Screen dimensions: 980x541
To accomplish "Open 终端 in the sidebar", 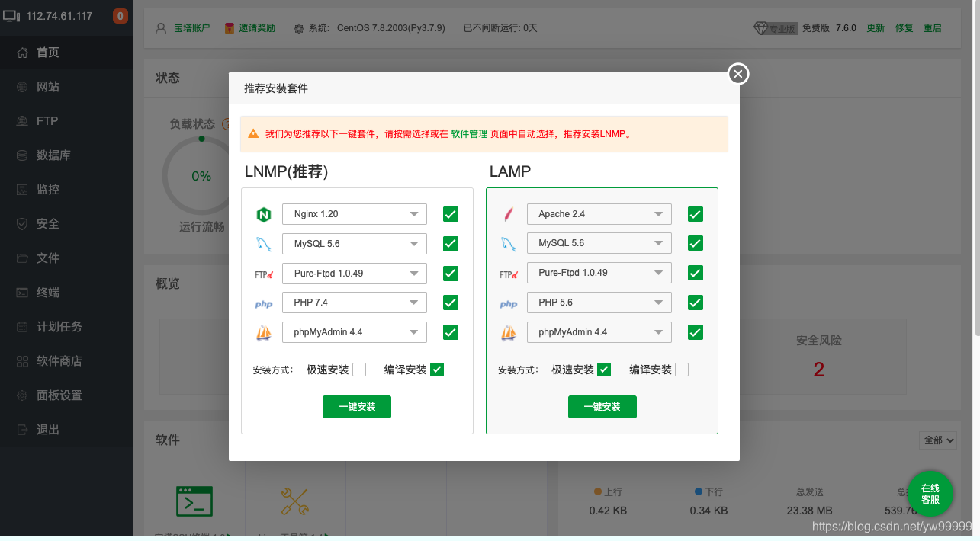I will click(66, 293).
